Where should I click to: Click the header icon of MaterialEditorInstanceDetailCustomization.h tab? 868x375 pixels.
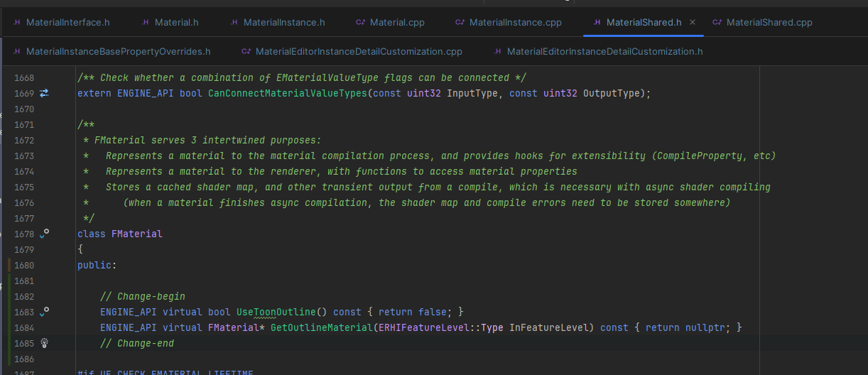pos(497,51)
